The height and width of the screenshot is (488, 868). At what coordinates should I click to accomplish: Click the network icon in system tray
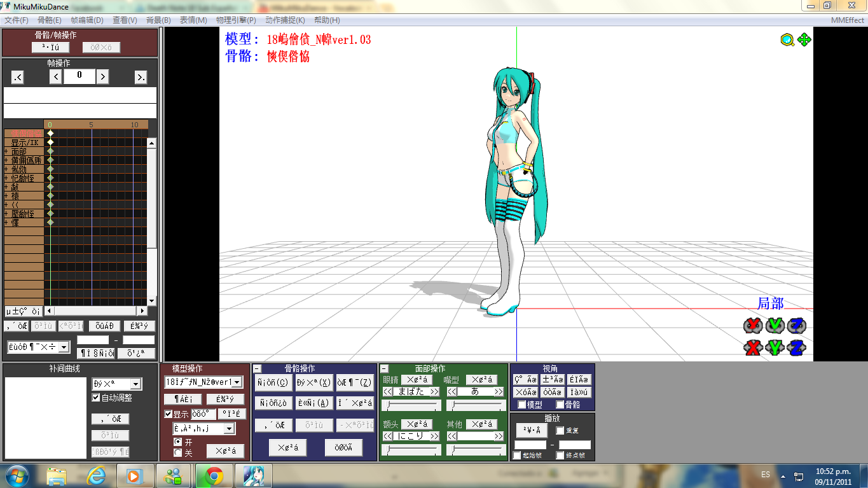tap(799, 475)
